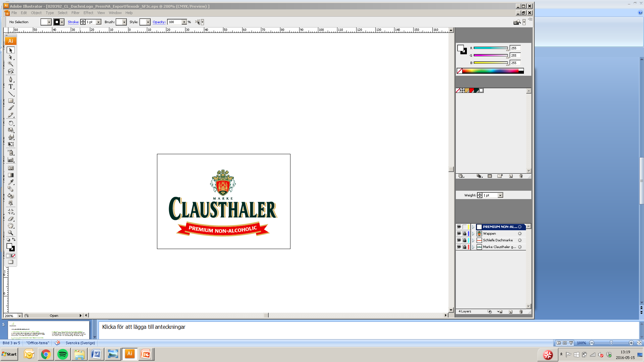Image resolution: width=644 pixels, height=362 pixels.
Task: Select the Scale tool
Action: (11, 130)
